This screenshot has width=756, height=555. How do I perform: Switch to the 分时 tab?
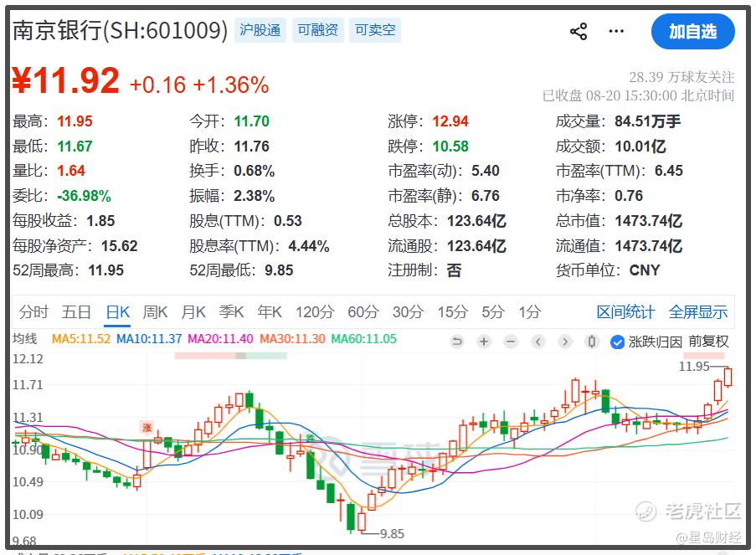point(33,312)
